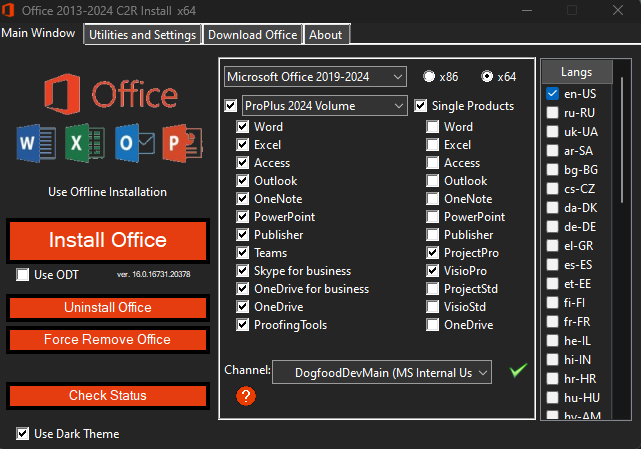
Task: Open the Microsoft Office 2019-2024 version dropdown
Action: tap(315, 77)
